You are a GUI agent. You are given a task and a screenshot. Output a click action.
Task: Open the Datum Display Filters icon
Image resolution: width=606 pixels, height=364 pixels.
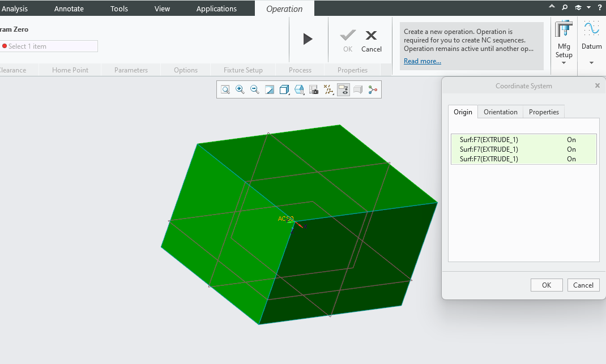[x=328, y=89]
